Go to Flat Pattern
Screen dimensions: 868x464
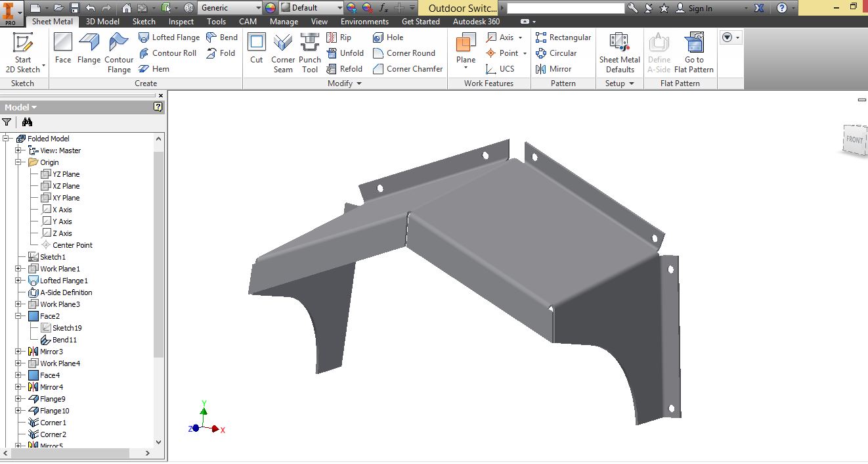(x=694, y=53)
